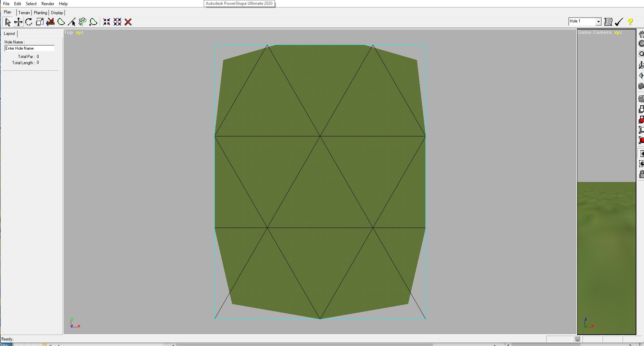This screenshot has height=346, width=644.
Task: Click the Hole Name input field
Action: pos(29,48)
